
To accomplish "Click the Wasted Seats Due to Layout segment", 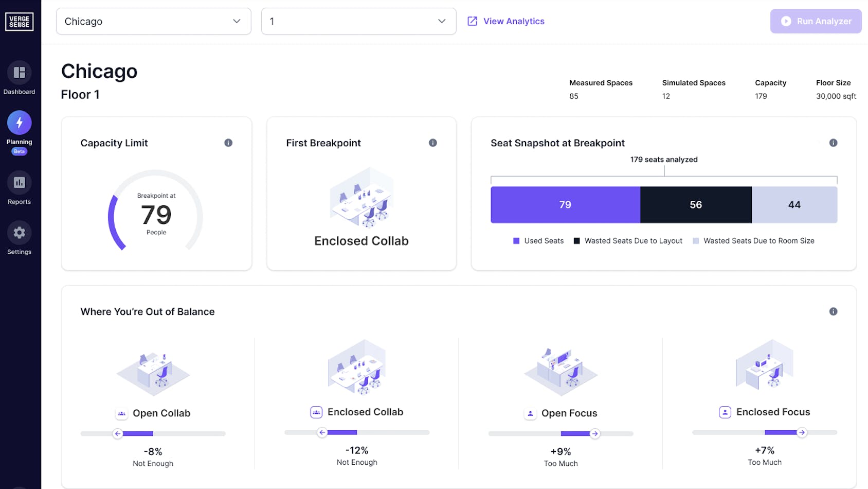I will (696, 205).
